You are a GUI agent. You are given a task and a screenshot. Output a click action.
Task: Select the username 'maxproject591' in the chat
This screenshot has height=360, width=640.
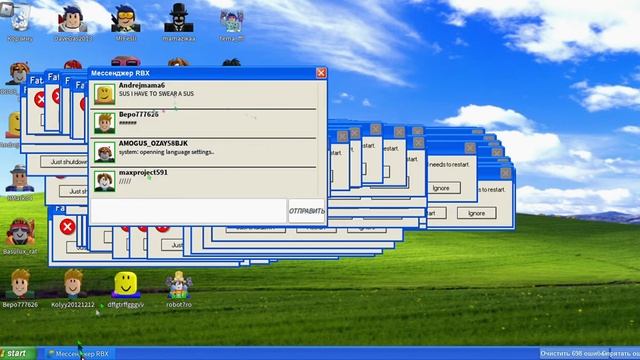(143, 172)
